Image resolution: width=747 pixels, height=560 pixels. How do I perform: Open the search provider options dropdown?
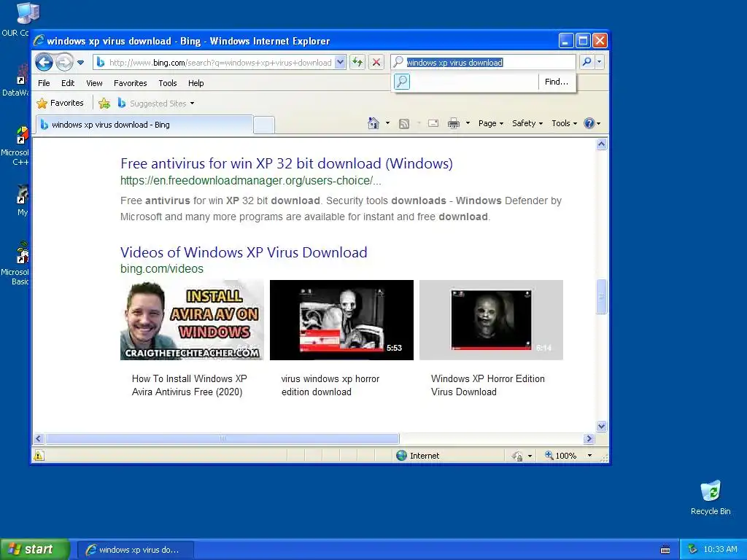coord(600,62)
